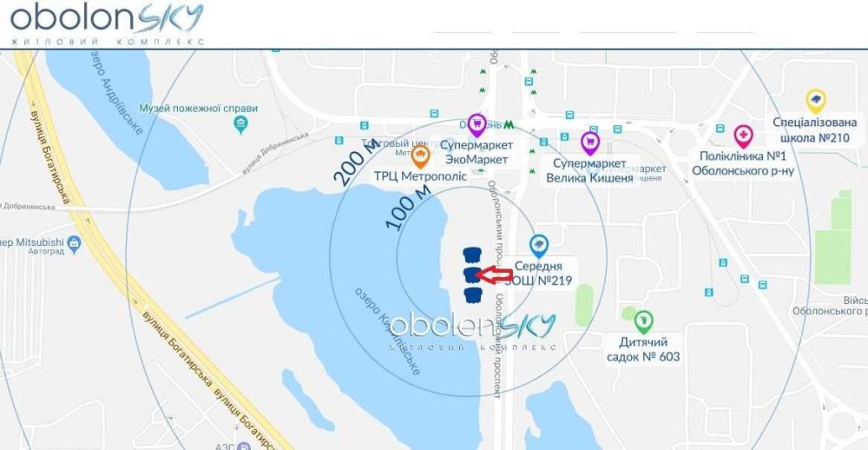Image resolution: width=868 pixels, height=450 pixels.
Task: Click the Obolon Sky watermark on map
Action: click(472, 331)
